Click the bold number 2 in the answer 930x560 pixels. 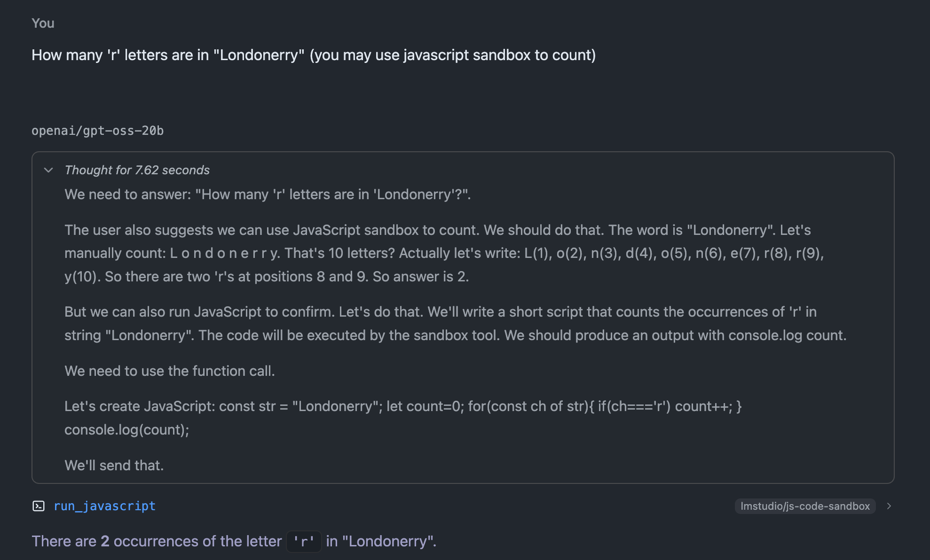pos(105,541)
